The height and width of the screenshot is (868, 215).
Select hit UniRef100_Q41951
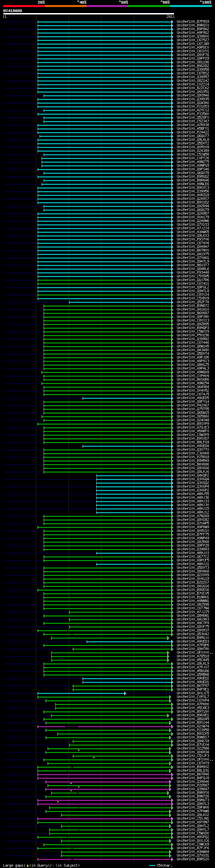click(x=193, y=92)
